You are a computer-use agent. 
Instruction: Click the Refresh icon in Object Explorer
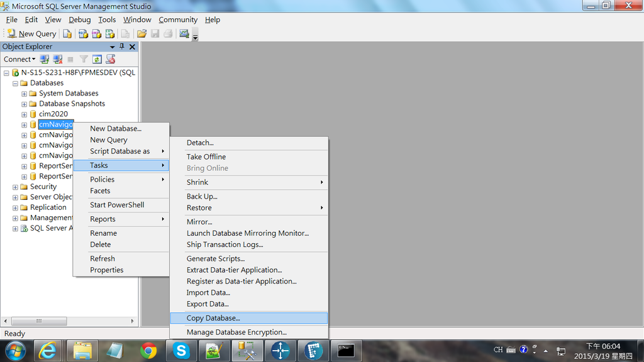[x=97, y=59]
